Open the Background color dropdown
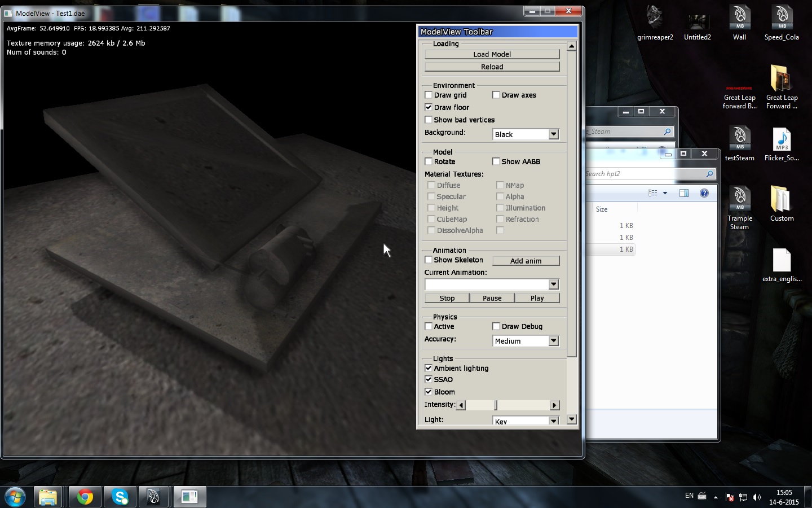Screen dimensions: 812x508 tap(553, 134)
